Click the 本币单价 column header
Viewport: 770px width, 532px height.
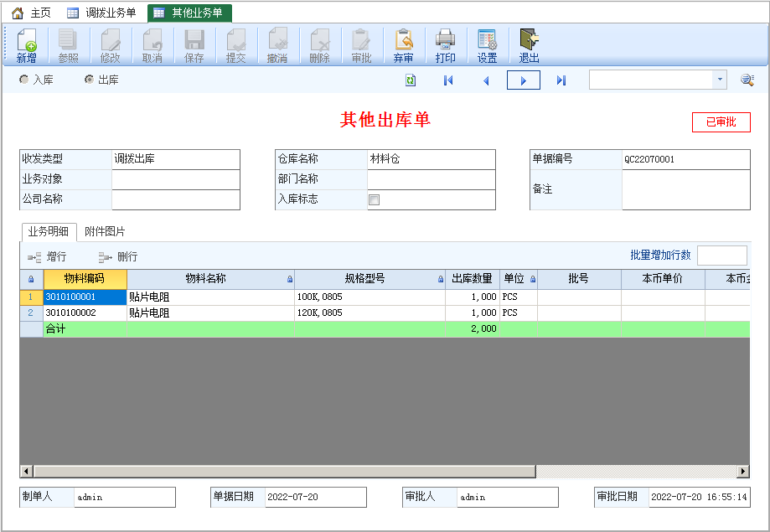click(663, 279)
